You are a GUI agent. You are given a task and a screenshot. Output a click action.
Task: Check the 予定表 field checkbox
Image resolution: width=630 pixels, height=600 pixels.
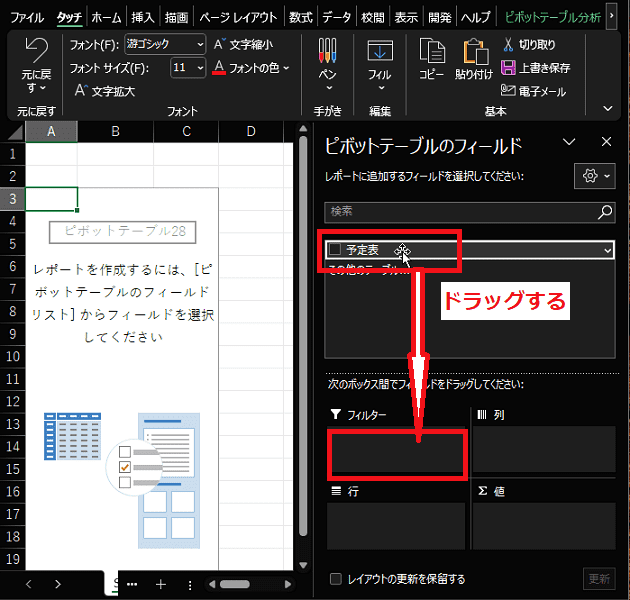335,250
